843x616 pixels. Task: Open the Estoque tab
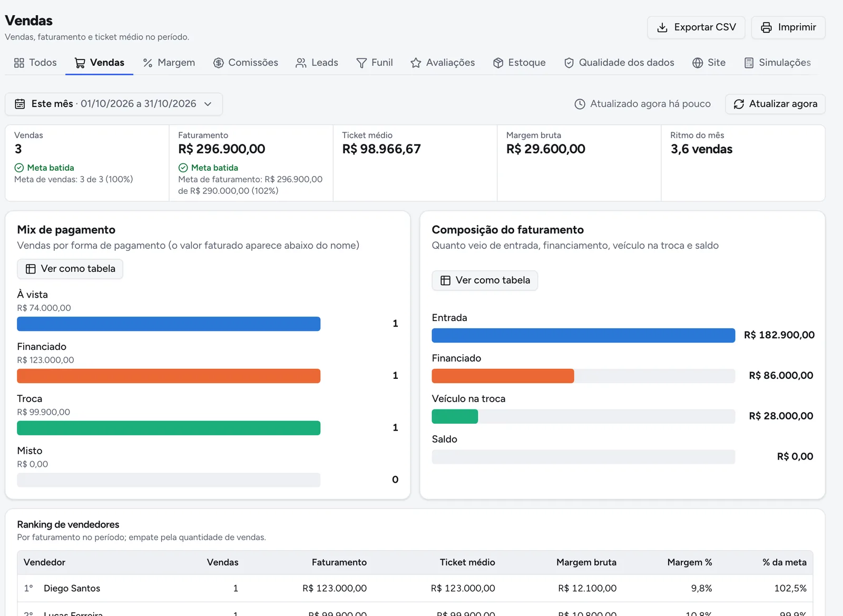(x=519, y=63)
